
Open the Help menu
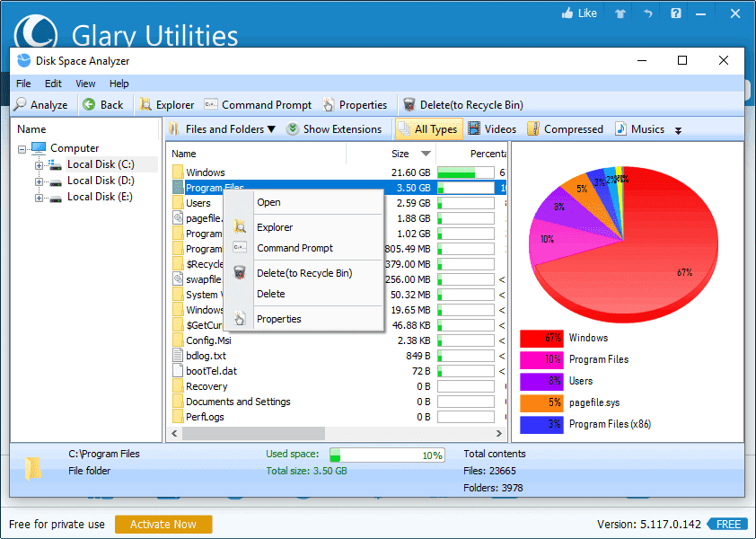click(x=119, y=84)
